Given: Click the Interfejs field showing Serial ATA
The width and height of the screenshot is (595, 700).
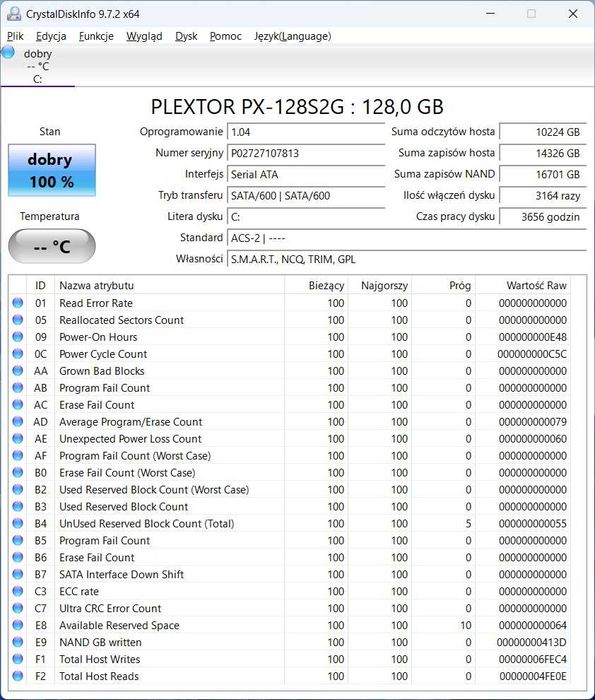Looking at the screenshot, I should tap(306, 175).
